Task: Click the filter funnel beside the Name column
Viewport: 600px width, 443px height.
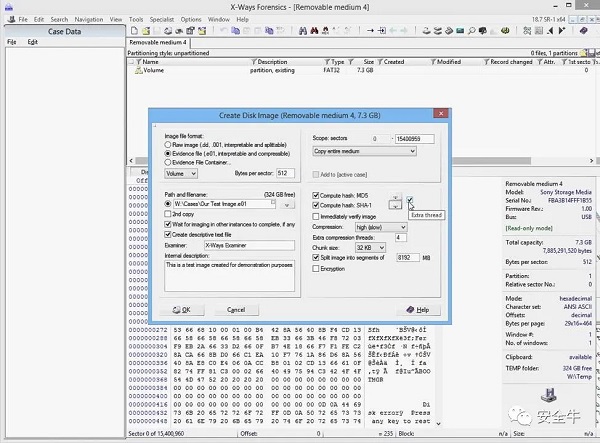Action: pyautogui.click(x=139, y=62)
